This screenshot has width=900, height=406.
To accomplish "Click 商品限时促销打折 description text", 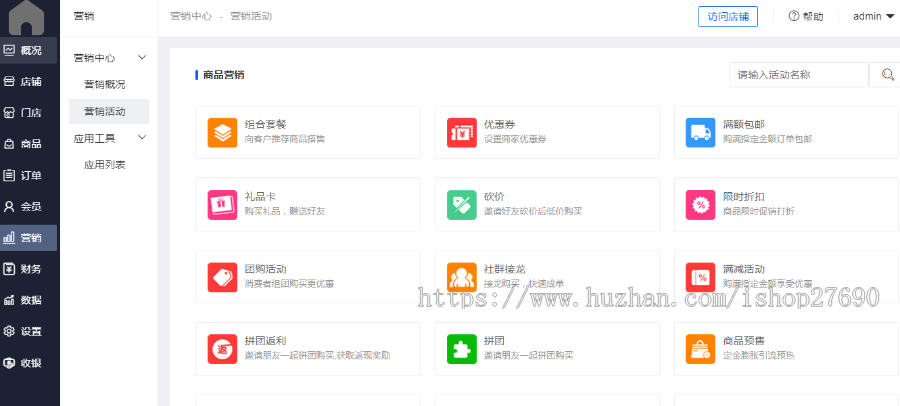I will (759, 211).
